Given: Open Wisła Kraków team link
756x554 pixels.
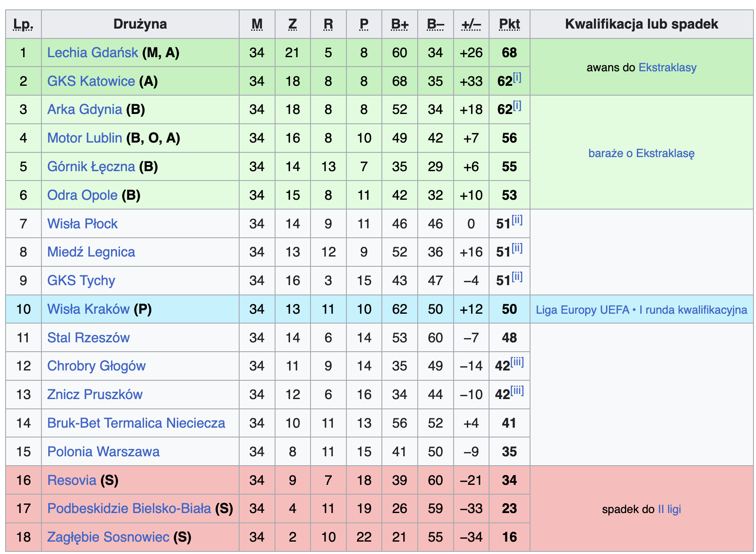Looking at the screenshot, I should (88, 309).
